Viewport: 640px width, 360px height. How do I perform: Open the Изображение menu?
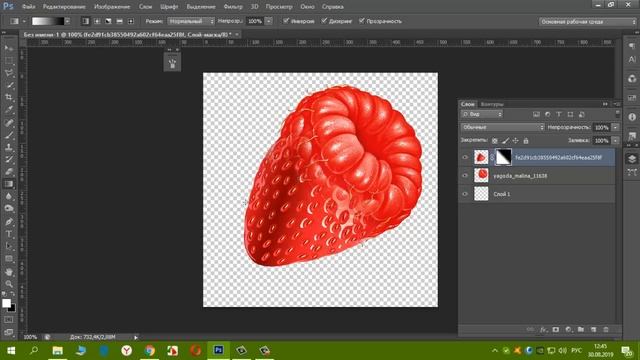(112, 7)
